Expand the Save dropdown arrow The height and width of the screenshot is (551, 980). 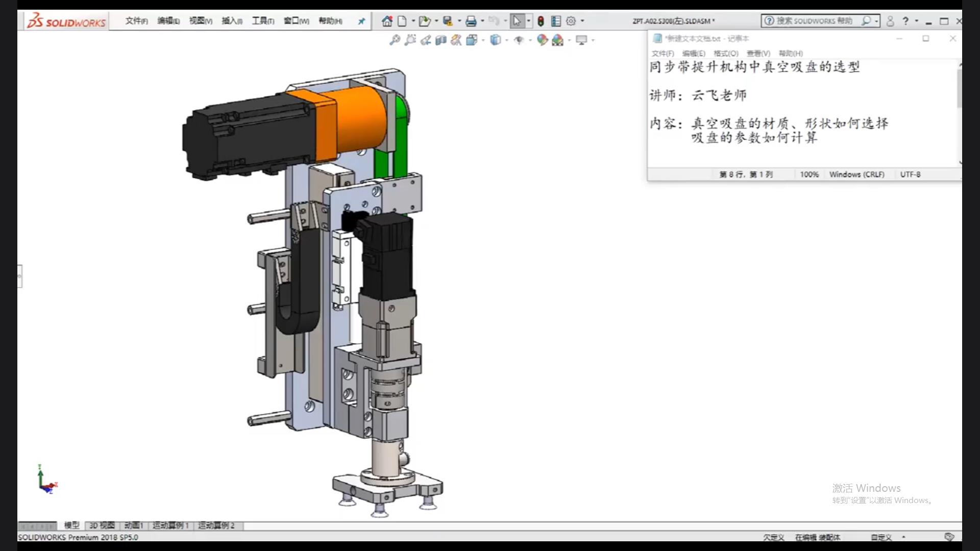click(459, 21)
